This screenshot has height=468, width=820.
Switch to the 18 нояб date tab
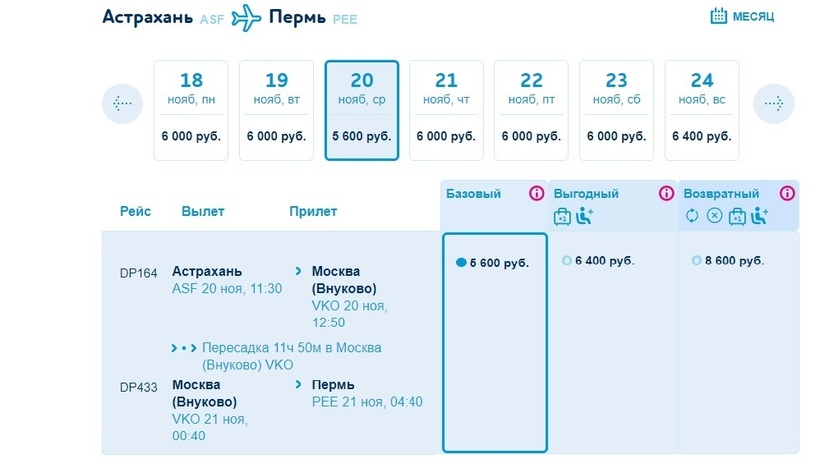pos(191,110)
